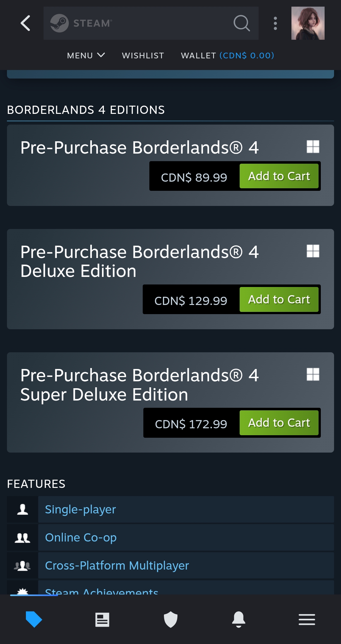Open the Steam Guard shield tab
Image resolution: width=341 pixels, height=644 pixels.
170,619
